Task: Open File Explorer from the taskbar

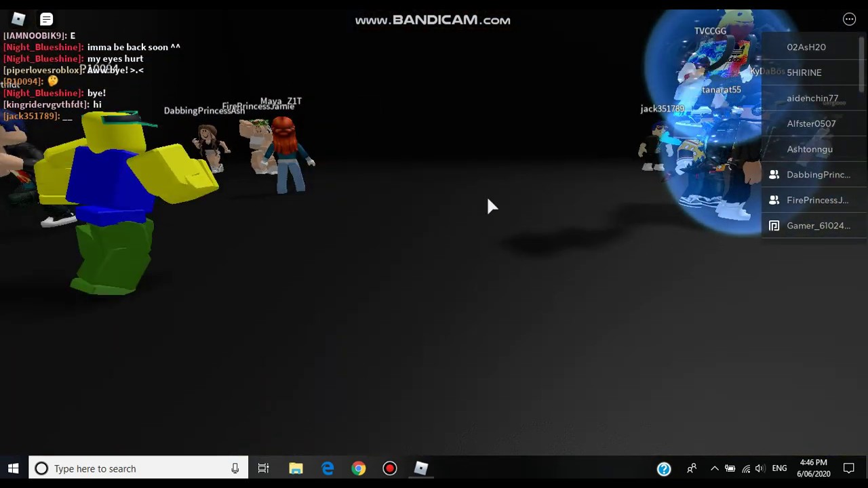Action: (x=296, y=468)
